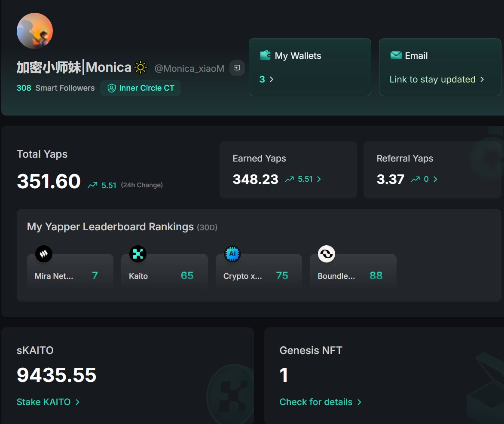
Task: Click the sun emoji after Monica name
Action: pos(141,67)
